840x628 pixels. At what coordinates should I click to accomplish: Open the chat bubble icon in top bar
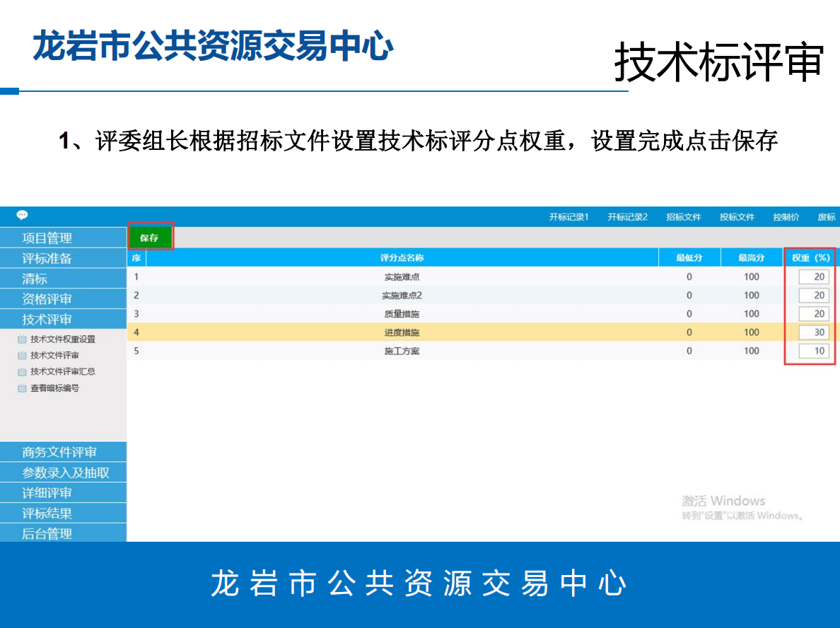pyautogui.click(x=22, y=215)
